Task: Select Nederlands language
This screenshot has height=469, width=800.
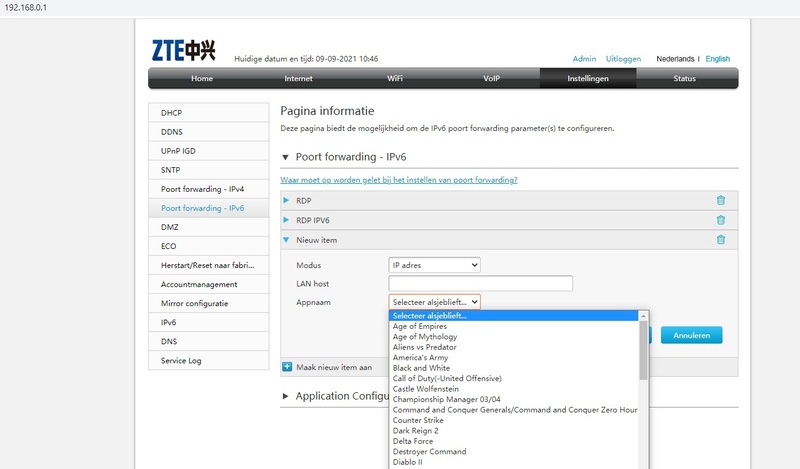Action: pyautogui.click(x=675, y=59)
